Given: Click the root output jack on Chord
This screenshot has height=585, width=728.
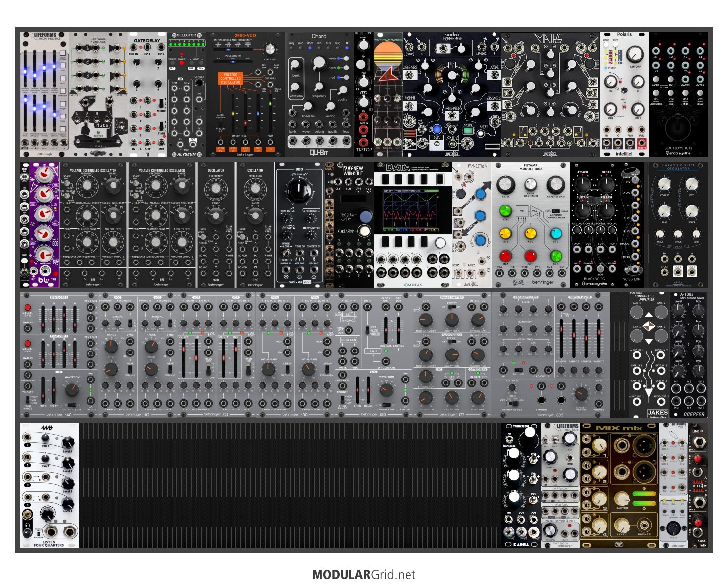Looking at the screenshot, I should [x=293, y=141].
